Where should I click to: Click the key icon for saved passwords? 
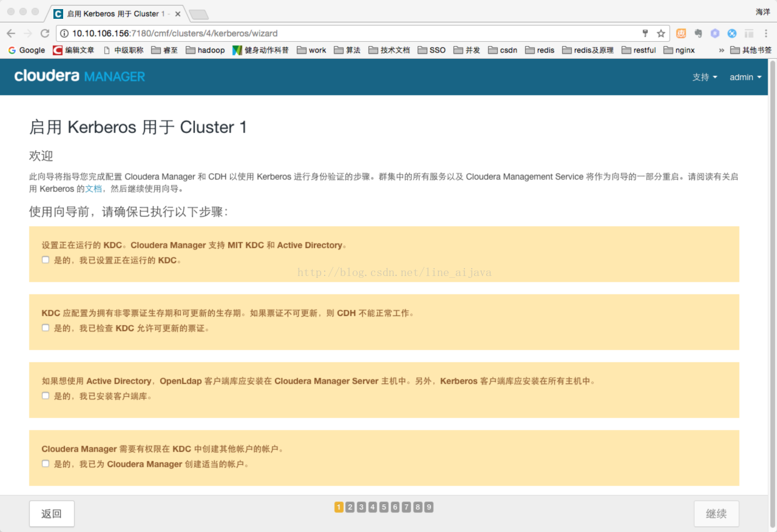pos(645,33)
